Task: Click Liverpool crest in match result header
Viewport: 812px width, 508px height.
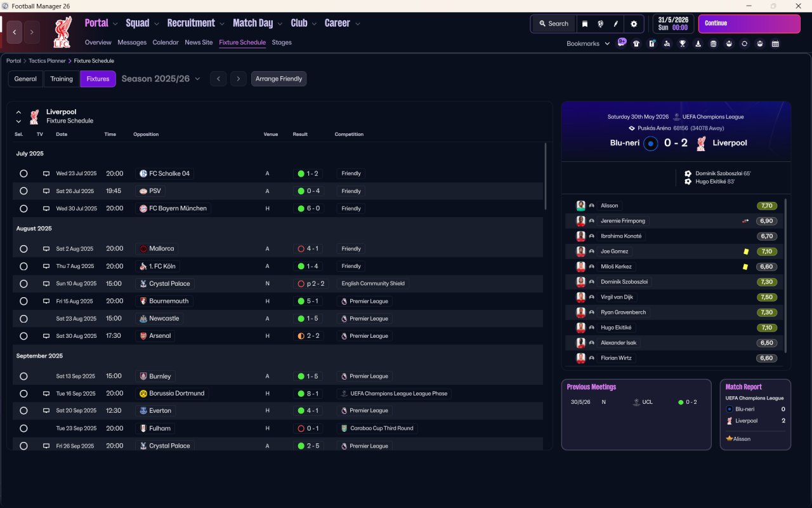Action: 700,144
